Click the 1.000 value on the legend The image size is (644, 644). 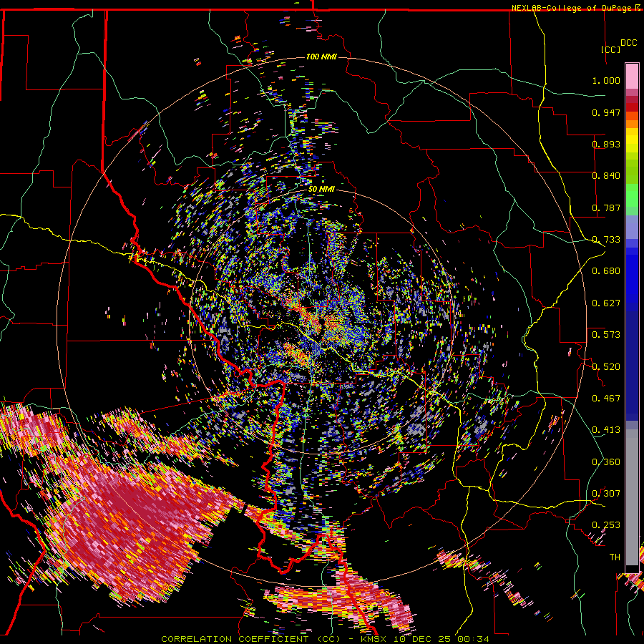pos(606,80)
